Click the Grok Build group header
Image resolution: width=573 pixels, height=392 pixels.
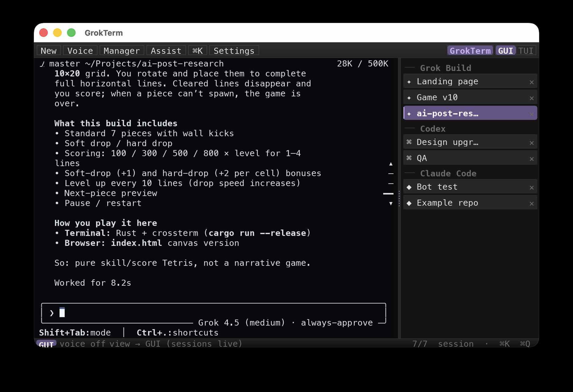446,68
